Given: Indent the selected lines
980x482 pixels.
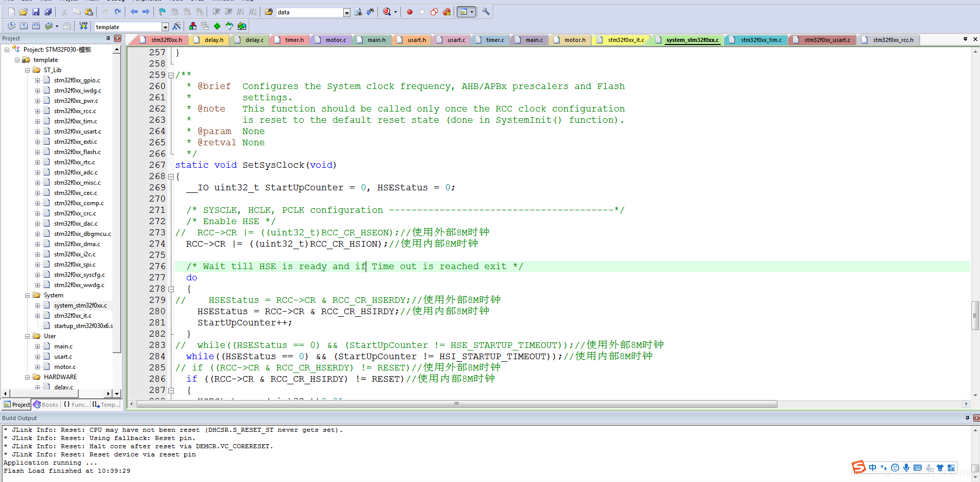Looking at the screenshot, I should [x=216, y=12].
